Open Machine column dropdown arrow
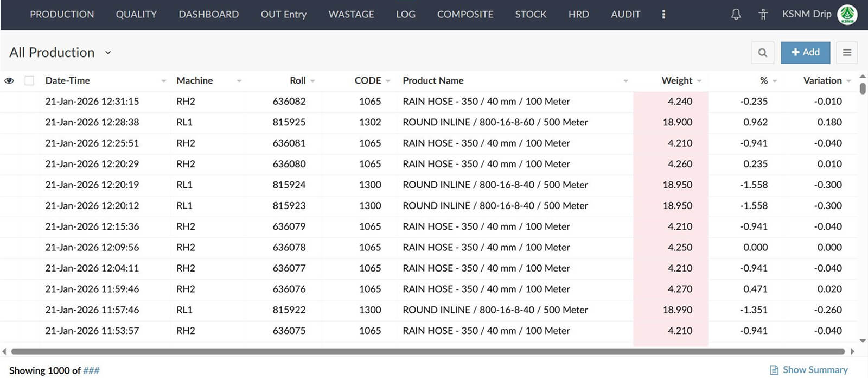 (239, 81)
